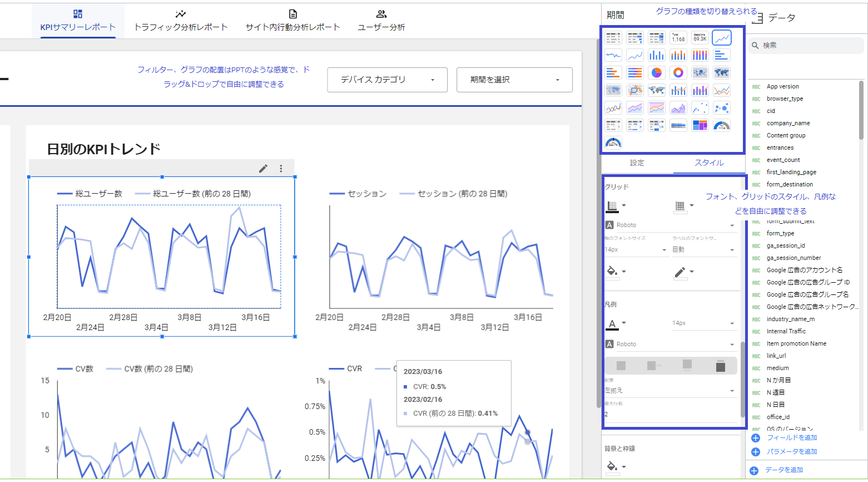
Task: Open the 左揃え legend alignment dropdown
Action: (x=670, y=391)
